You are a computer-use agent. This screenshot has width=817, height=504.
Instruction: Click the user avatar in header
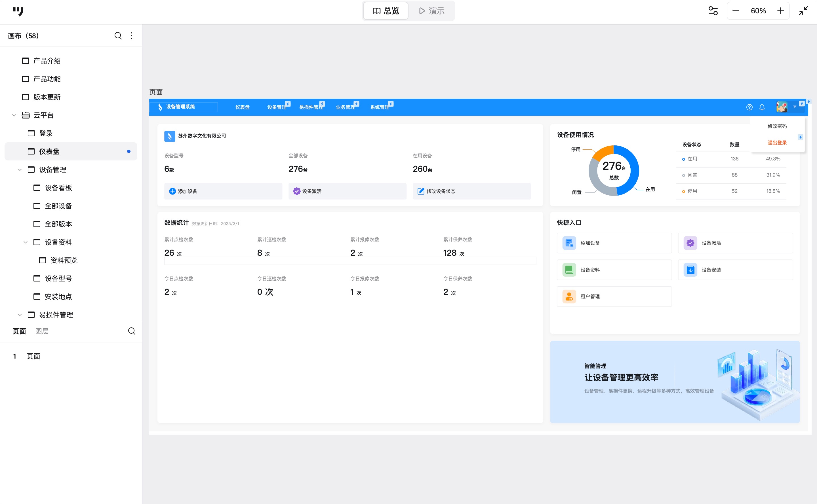click(782, 107)
